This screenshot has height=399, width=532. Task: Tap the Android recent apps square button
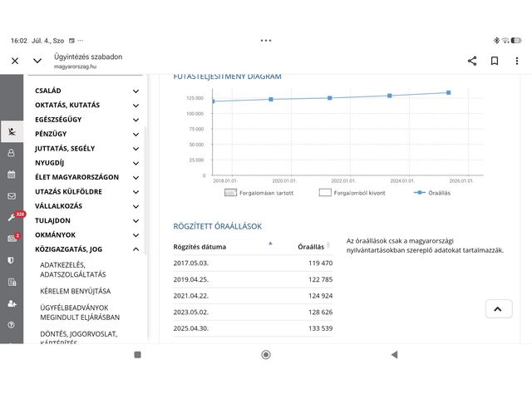tap(137, 355)
